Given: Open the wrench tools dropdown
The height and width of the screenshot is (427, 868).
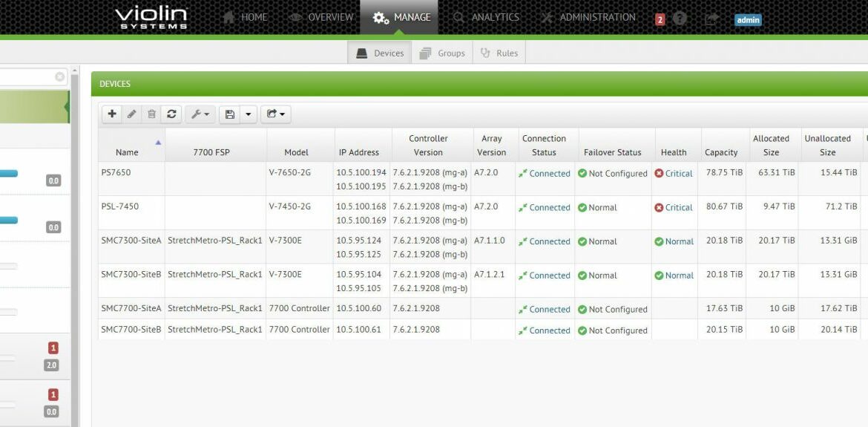Looking at the screenshot, I should coord(200,114).
